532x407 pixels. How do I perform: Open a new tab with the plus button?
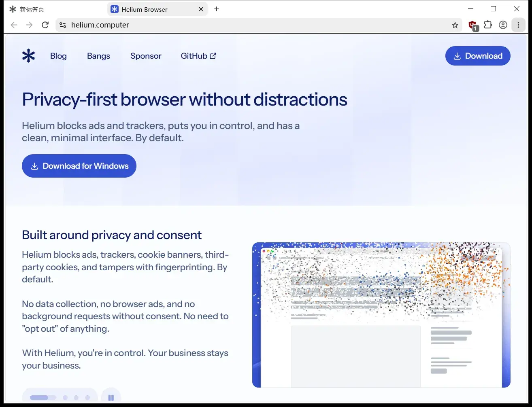tap(217, 9)
